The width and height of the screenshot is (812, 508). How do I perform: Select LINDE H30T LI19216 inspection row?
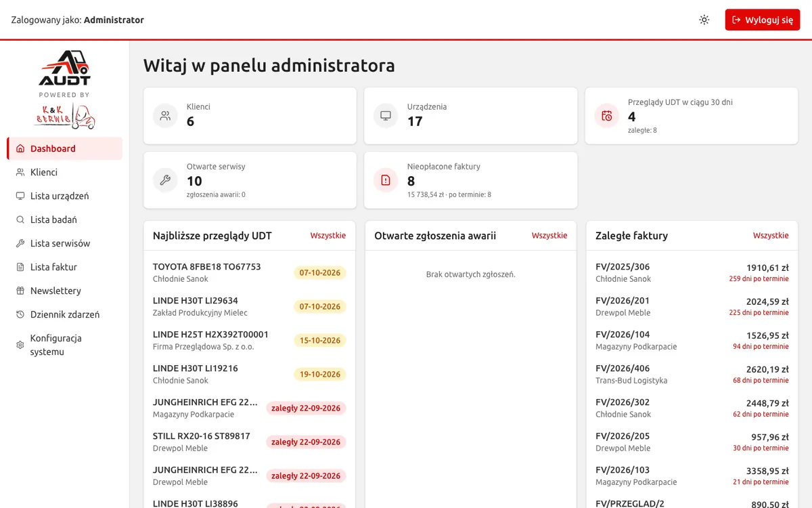[249, 375]
